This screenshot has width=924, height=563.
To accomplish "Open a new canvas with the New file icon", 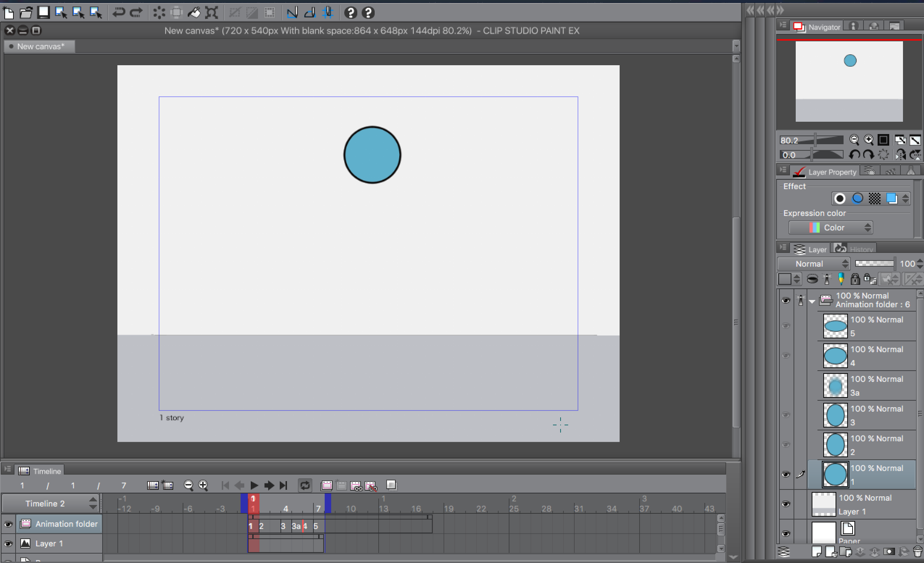I will [8, 12].
